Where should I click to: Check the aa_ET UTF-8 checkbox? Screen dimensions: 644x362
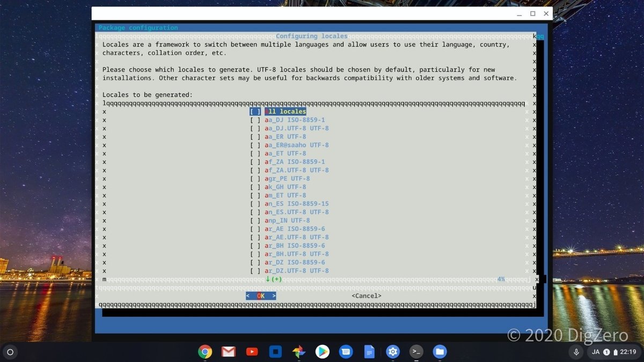click(x=255, y=153)
